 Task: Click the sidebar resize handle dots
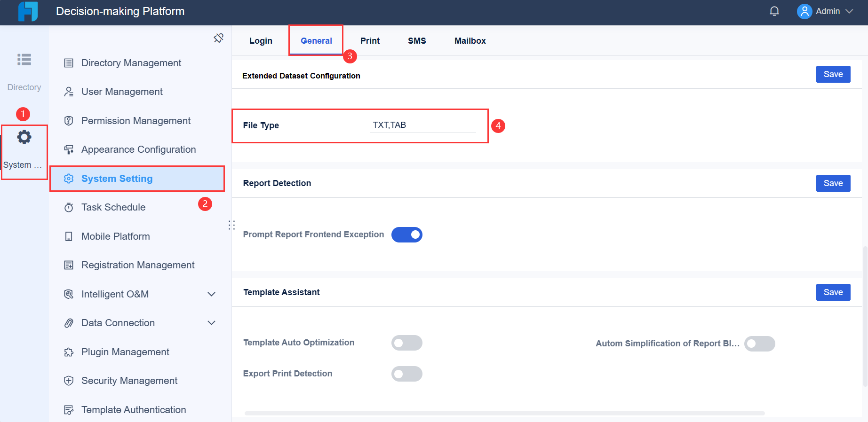pyautogui.click(x=231, y=225)
